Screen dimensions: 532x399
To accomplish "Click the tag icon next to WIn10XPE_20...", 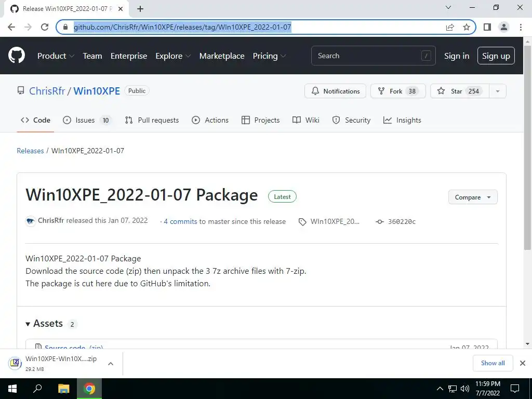I will coord(302,222).
